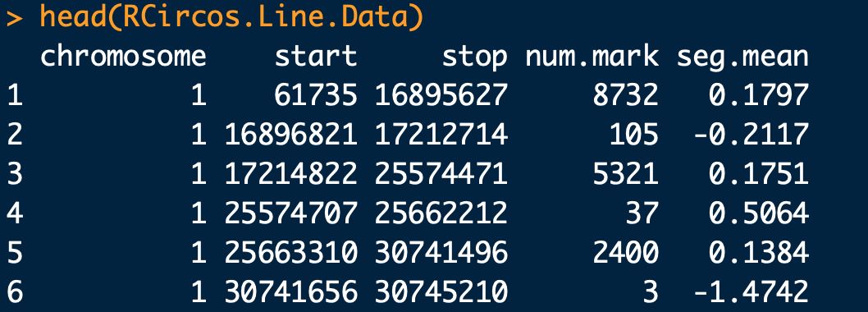The height and width of the screenshot is (312, 868).
Task: Select the num.mark column header
Action: click(592, 57)
